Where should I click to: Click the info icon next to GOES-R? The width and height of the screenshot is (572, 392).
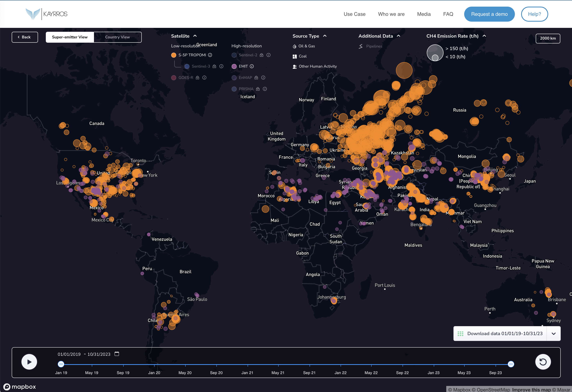pos(204,78)
